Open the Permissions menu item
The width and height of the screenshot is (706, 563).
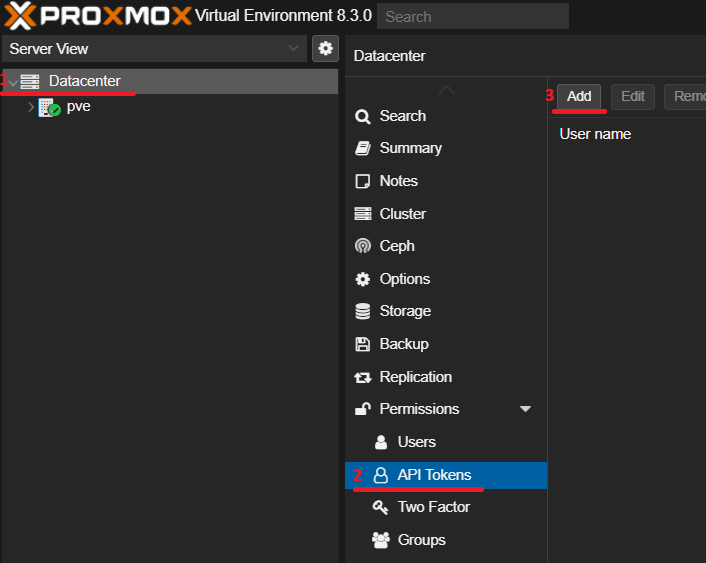[446, 409]
